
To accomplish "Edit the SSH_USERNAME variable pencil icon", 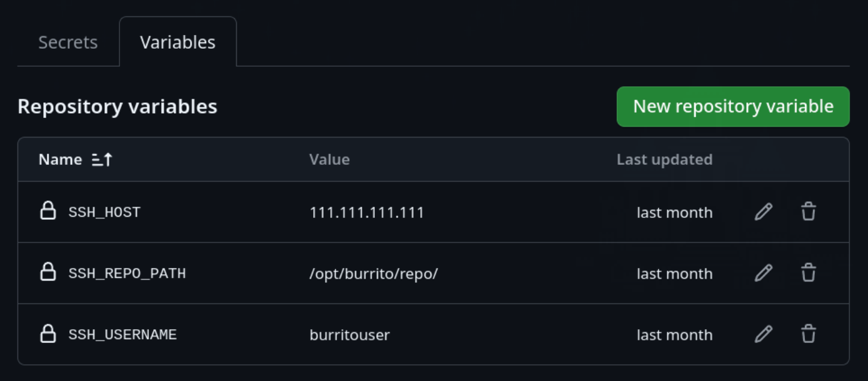I will pyautogui.click(x=764, y=334).
